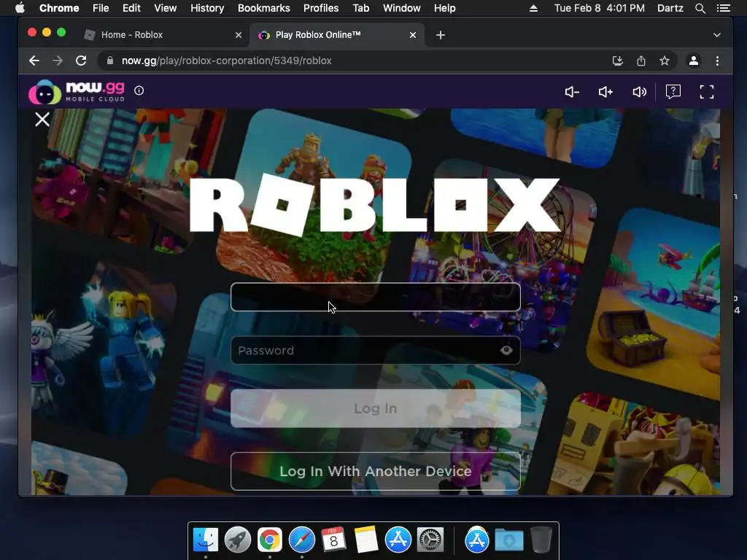Screen dimensions: 747x560
Task: Open Calendar from the Dock
Action: click(x=333, y=540)
